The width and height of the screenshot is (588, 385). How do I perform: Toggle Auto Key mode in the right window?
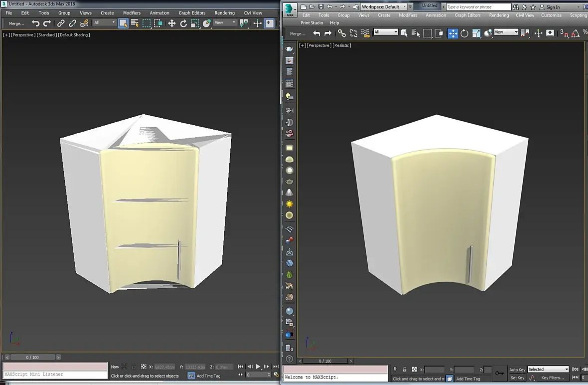tap(517, 370)
